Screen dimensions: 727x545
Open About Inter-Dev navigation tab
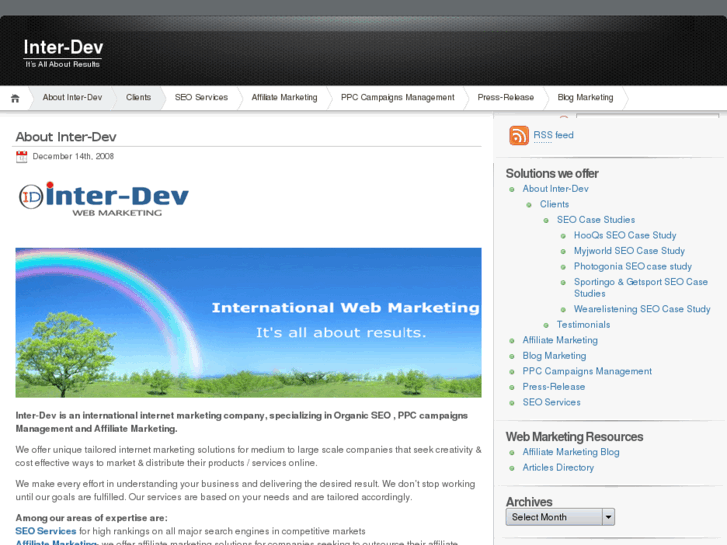[72, 97]
